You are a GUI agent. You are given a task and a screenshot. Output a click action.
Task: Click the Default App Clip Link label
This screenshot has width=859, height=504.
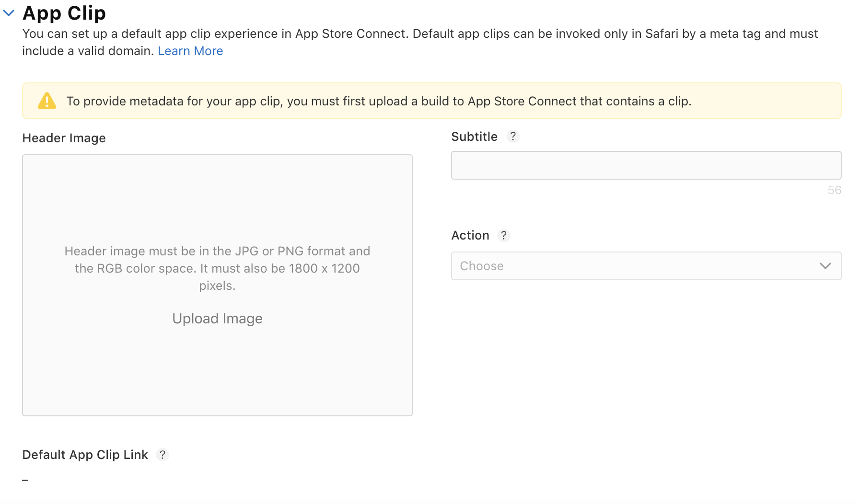pyautogui.click(x=85, y=455)
